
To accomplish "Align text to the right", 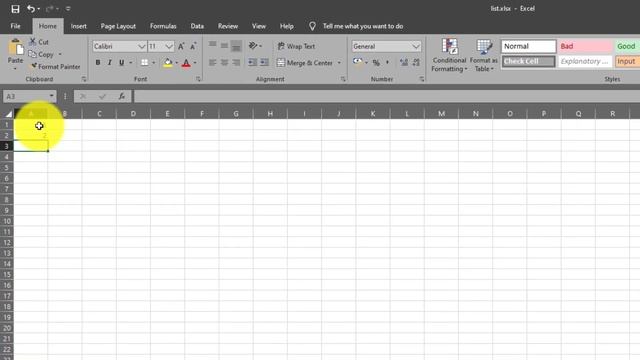I will click(236, 62).
